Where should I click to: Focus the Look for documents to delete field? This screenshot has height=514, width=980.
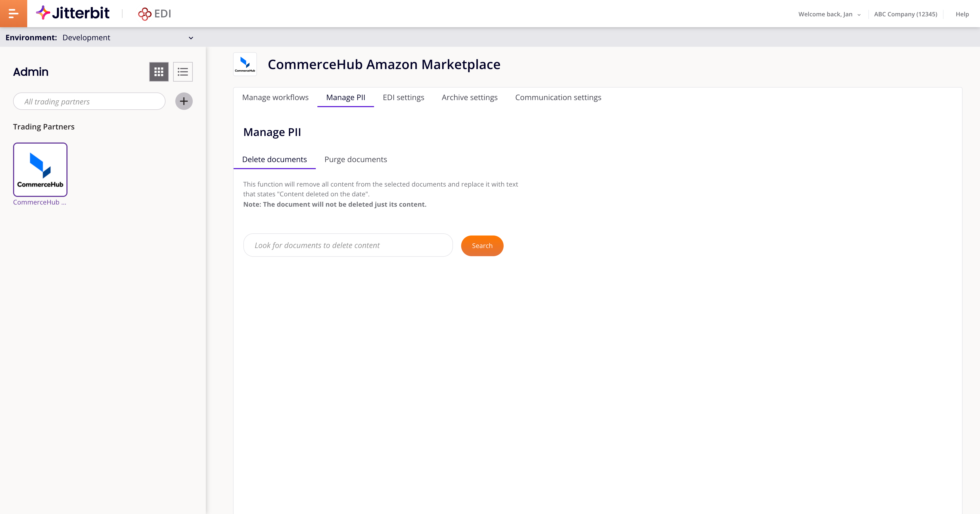click(x=348, y=245)
